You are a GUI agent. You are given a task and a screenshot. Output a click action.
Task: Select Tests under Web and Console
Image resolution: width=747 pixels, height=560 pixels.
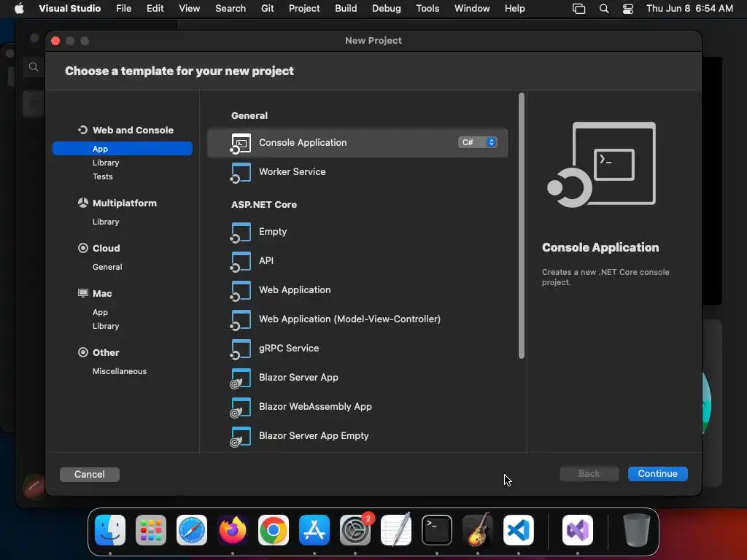click(x=102, y=176)
